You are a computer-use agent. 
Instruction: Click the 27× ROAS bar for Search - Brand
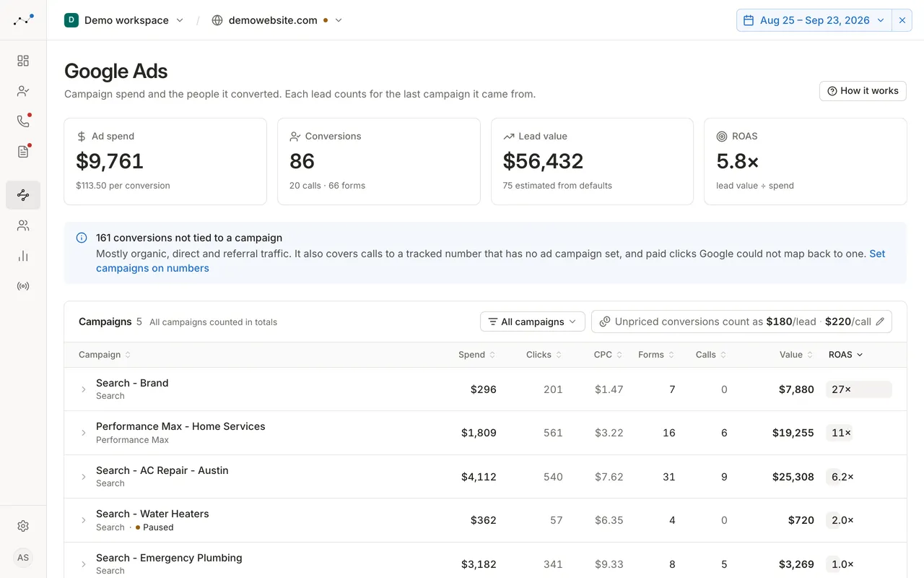(859, 389)
